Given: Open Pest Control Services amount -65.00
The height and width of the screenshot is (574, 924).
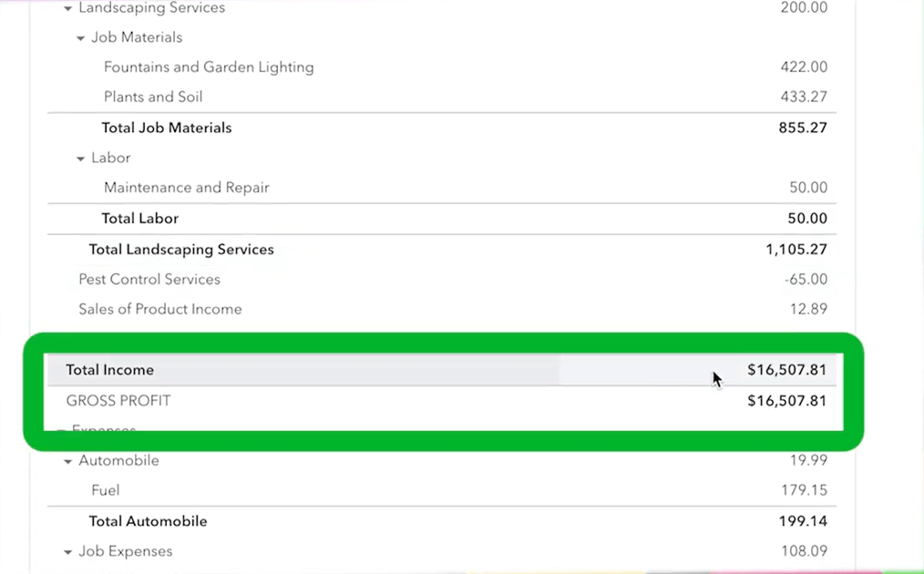Looking at the screenshot, I should tap(806, 280).
